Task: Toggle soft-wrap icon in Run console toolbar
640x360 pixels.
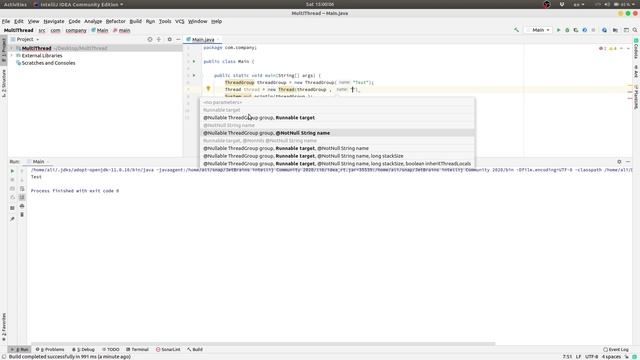Action: (x=22, y=189)
